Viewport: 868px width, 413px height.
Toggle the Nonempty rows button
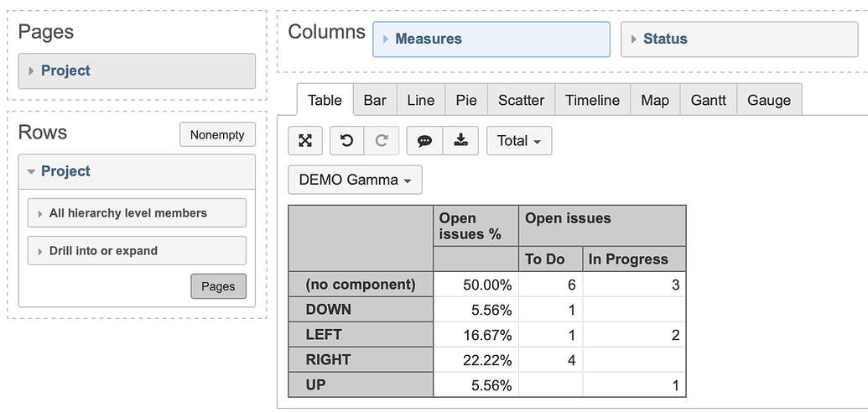pyautogui.click(x=217, y=135)
